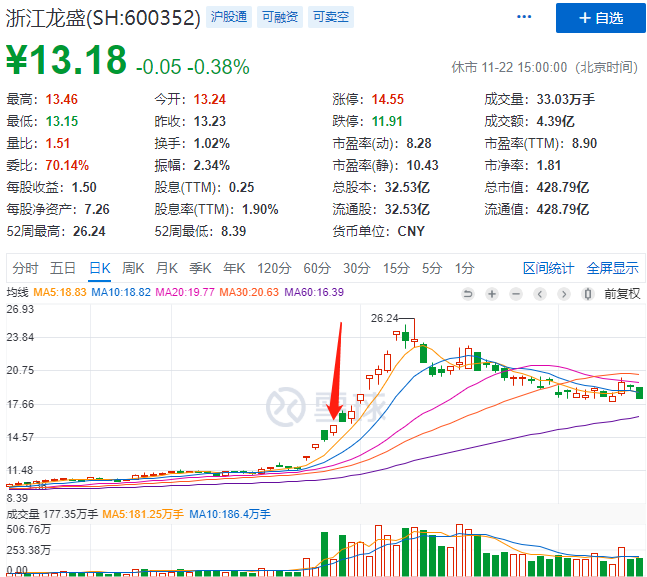The width and height of the screenshot is (647, 577).
Task: Click the 委比 value 70.14%
Action: (x=67, y=166)
